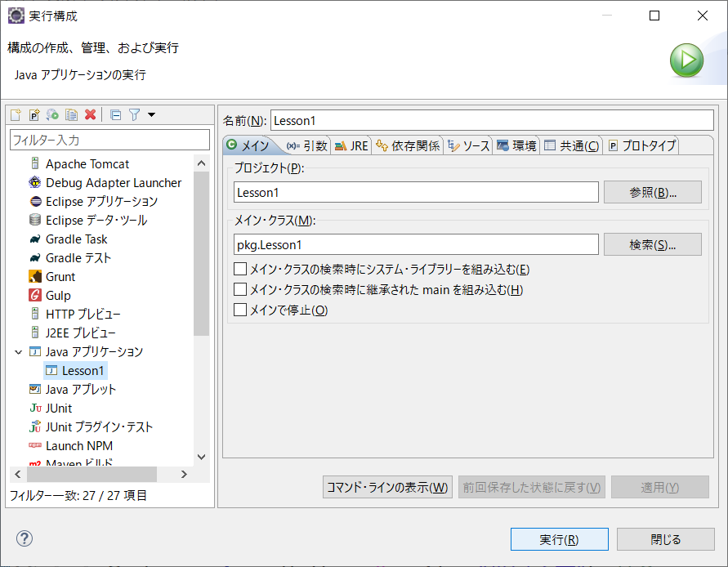Click the JUnit icon in the tree
Screen dimensions: 728x567
pos(35,408)
